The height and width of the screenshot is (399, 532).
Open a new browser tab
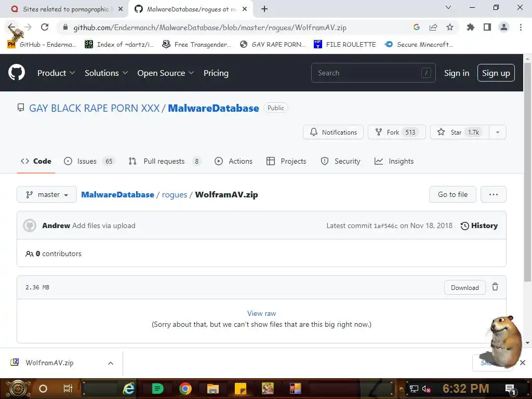click(x=264, y=9)
